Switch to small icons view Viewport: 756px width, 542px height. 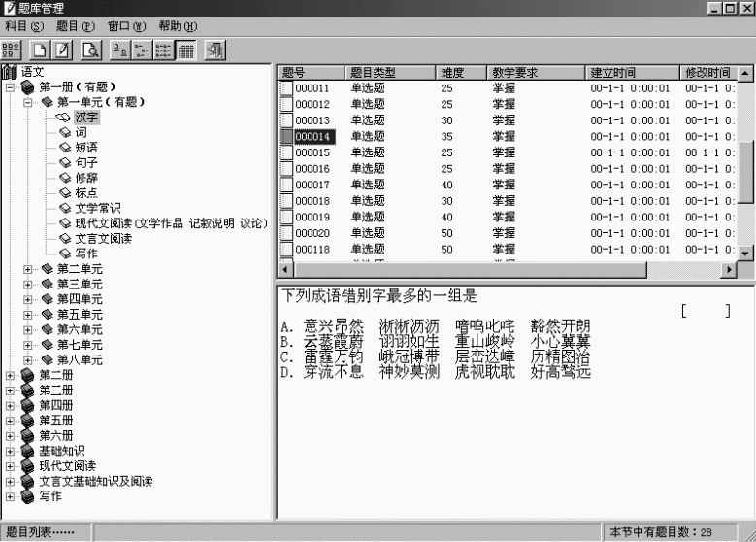[x=142, y=50]
